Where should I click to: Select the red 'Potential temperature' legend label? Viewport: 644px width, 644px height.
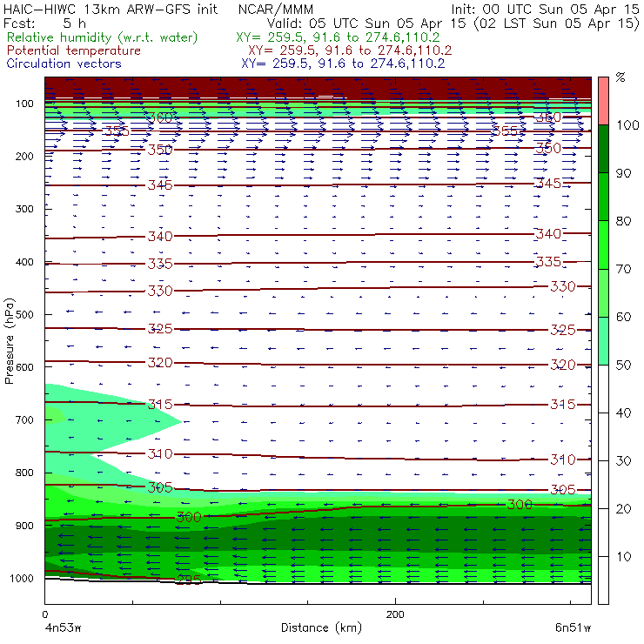coord(73,50)
